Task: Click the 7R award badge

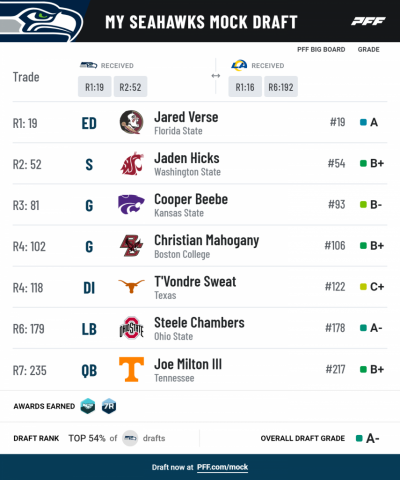Action: [x=109, y=406]
